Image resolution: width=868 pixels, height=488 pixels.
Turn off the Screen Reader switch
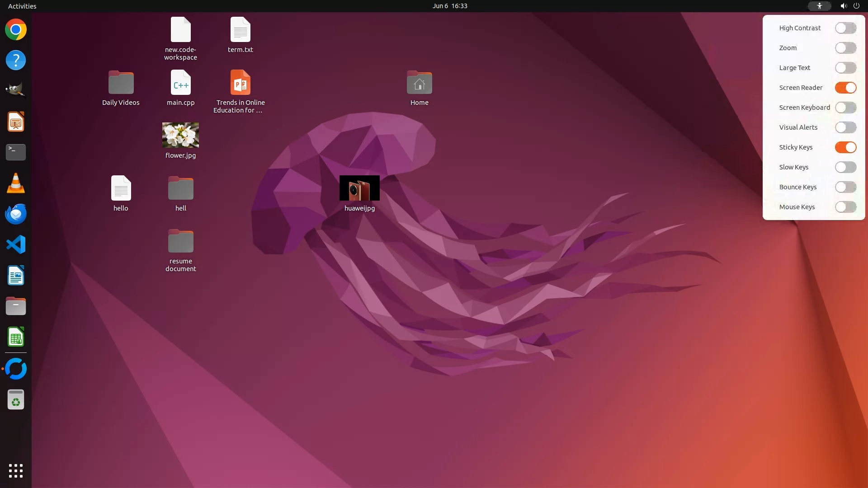click(x=845, y=88)
